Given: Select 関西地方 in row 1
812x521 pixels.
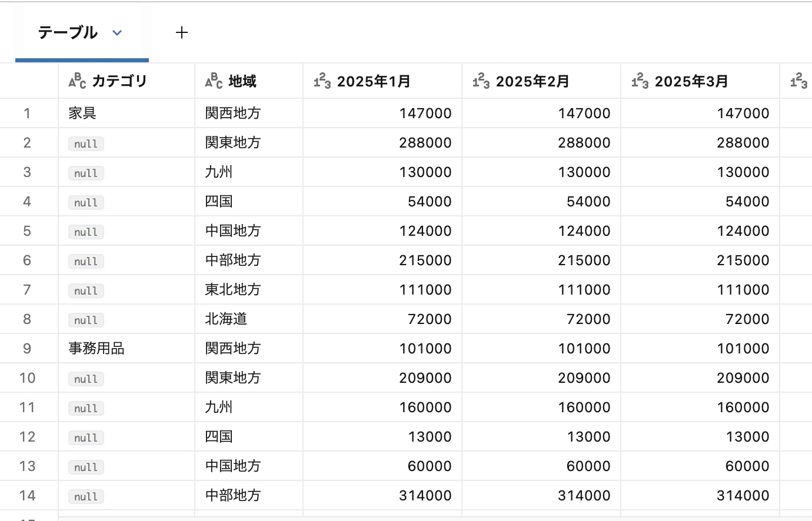Looking at the screenshot, I should [249, 113].
